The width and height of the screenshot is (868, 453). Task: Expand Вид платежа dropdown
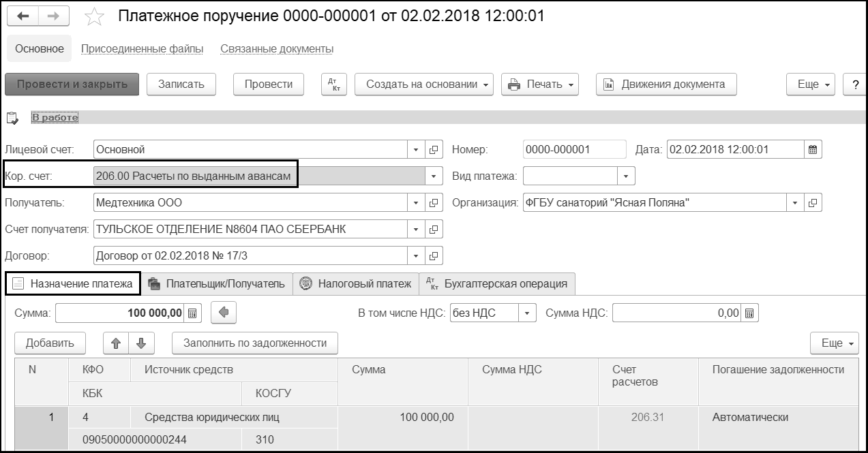point(627,176)
